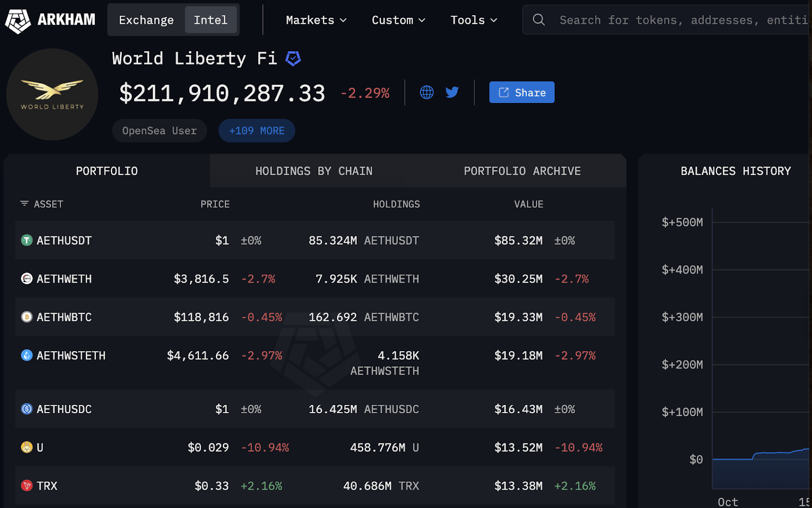
Task: Open World Liberty Fi's Twitter profile icon
Action: point(452,92)
